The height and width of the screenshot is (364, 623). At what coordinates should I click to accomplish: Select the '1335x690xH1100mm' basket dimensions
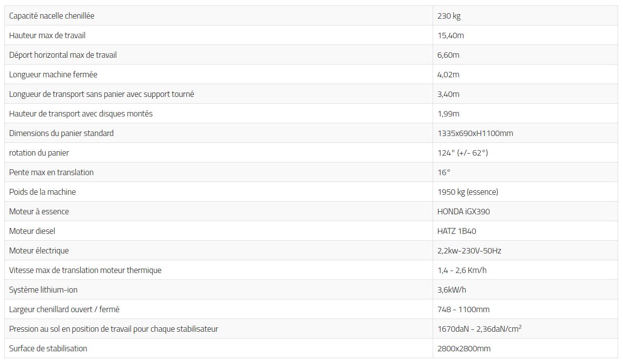tap(475, 133)
